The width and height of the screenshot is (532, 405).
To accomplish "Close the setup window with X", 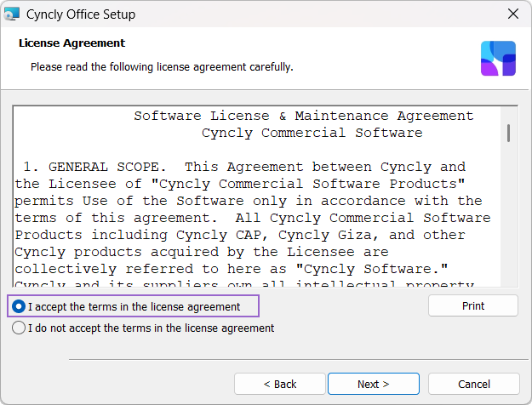I will pos(513,14).
